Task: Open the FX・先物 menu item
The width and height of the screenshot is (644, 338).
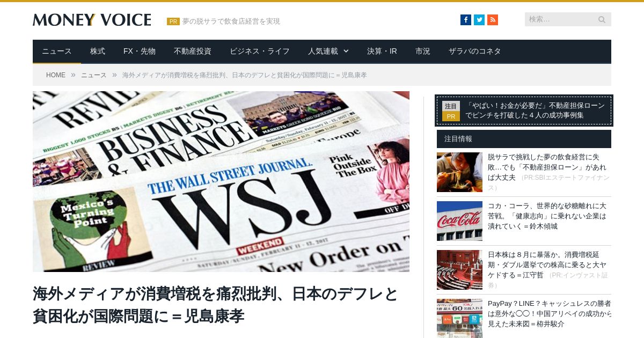Action: point(140,52)
